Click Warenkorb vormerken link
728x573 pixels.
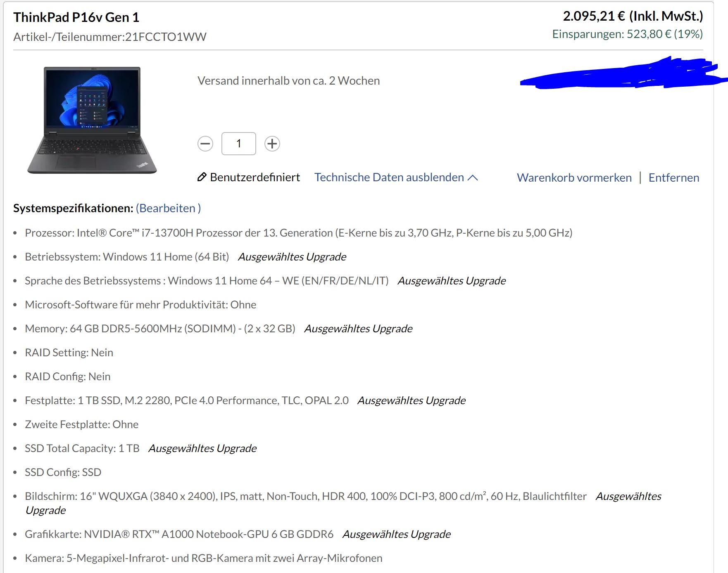574,178
